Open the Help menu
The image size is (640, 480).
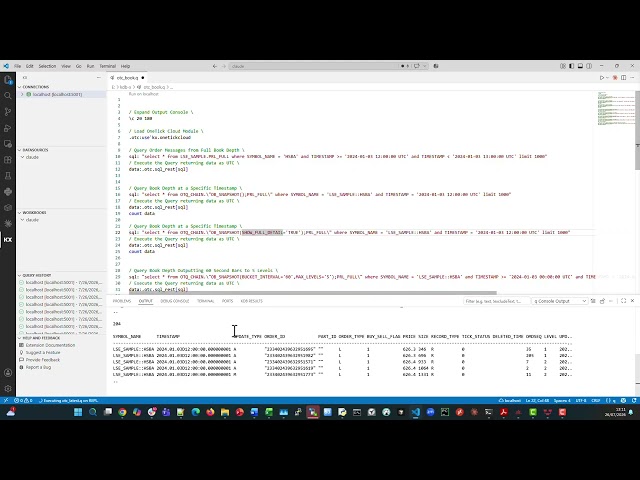[125, 66]
